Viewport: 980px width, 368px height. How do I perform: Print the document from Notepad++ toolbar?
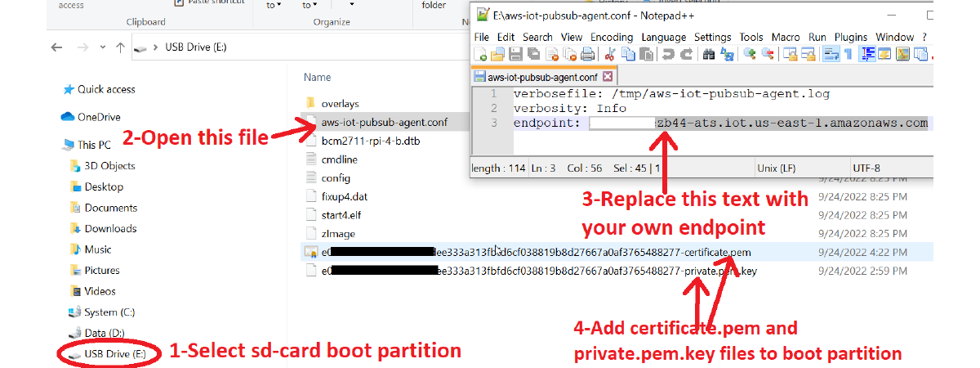[x=587, y=54]
